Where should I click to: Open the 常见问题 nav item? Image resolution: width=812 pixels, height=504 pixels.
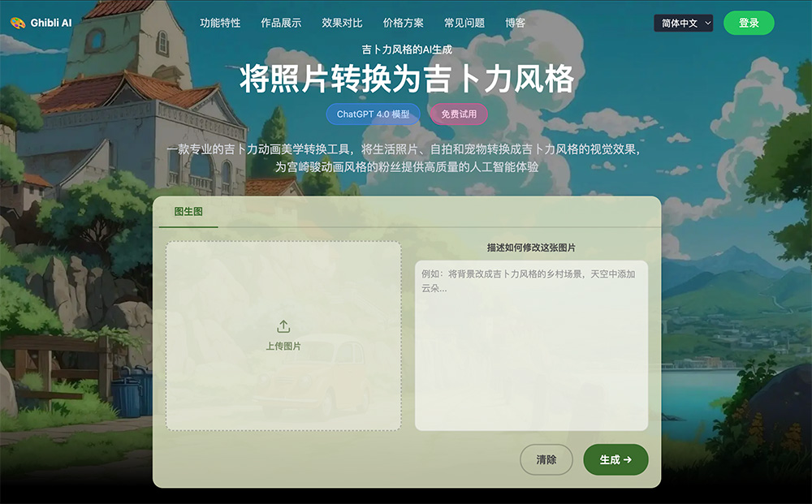(464, 23)
